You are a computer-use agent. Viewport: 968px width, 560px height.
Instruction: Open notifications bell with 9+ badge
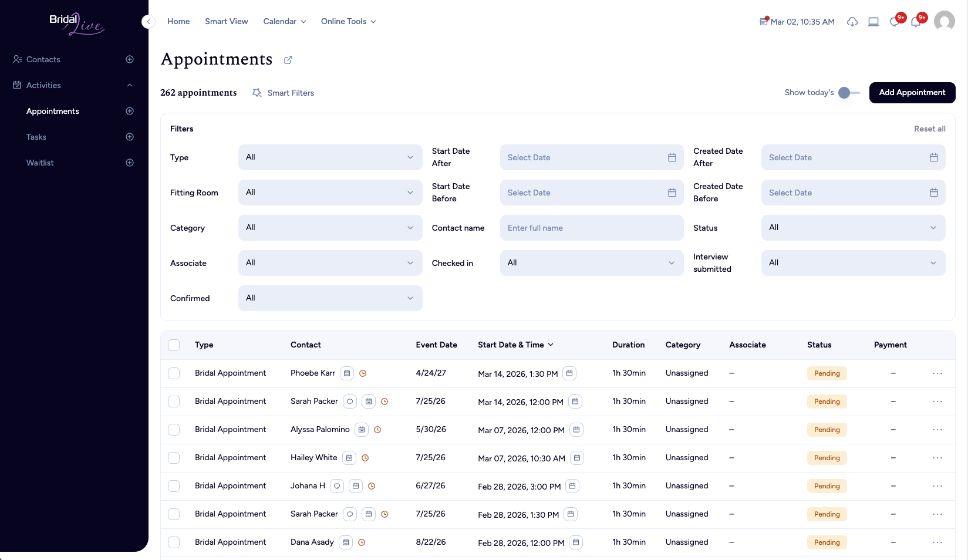(x=916, y=21)
